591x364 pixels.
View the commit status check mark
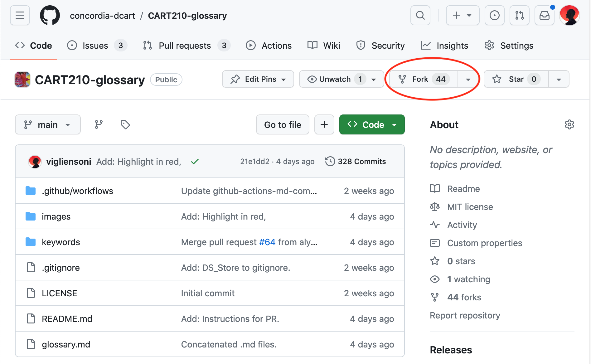click(195, 161)
